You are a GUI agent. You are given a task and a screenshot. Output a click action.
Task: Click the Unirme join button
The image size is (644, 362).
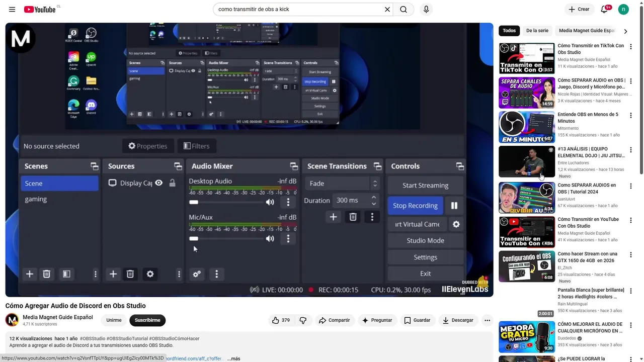pos(114,320)
